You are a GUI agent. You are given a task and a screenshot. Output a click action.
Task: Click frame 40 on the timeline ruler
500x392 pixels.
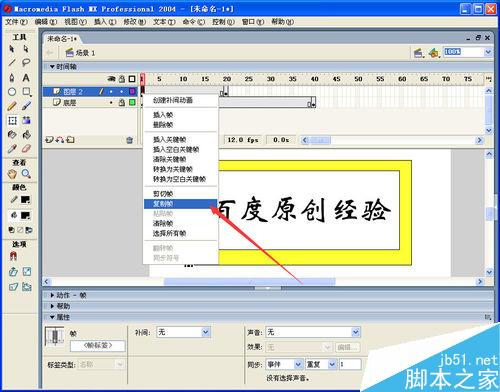click(x=314, y=79)
